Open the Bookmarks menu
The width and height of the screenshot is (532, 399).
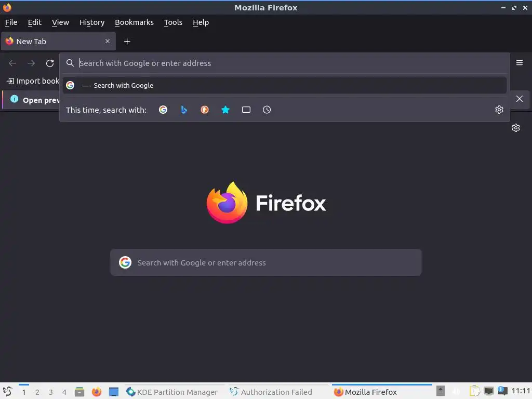134,22
